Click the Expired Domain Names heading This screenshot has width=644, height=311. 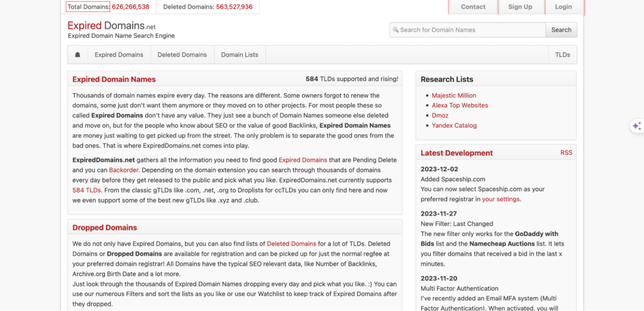(x=114, y=79)
